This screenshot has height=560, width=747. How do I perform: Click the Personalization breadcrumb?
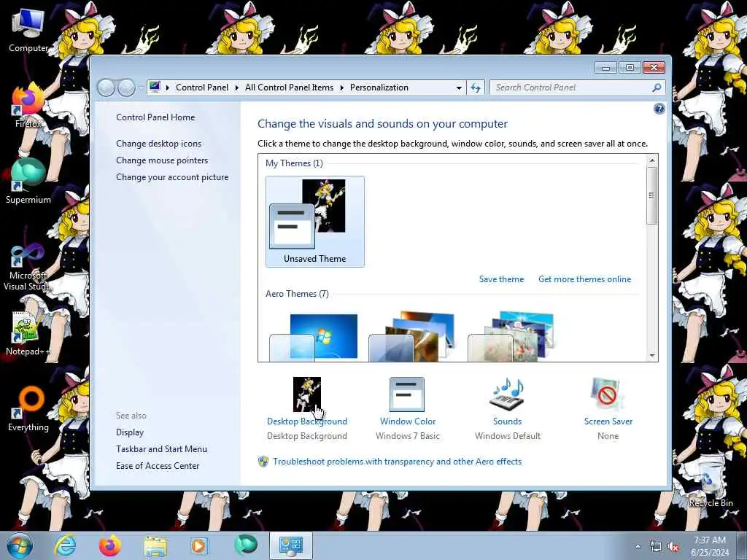click(379, 87)
